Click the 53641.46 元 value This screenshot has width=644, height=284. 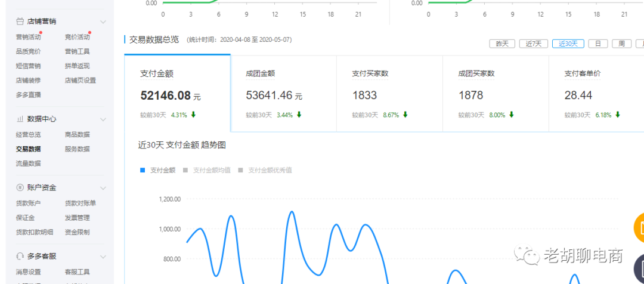tap(274, 96)
